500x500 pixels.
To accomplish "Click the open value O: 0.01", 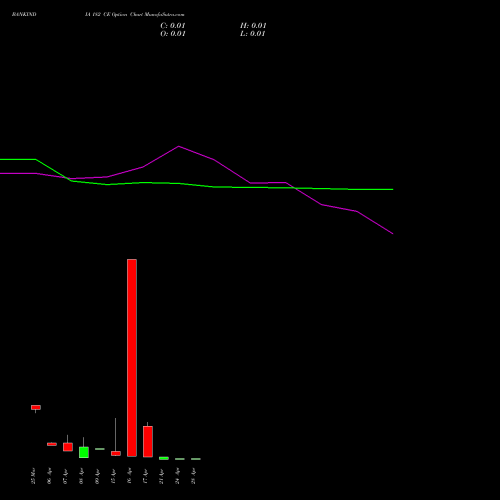I will (173, 34).
